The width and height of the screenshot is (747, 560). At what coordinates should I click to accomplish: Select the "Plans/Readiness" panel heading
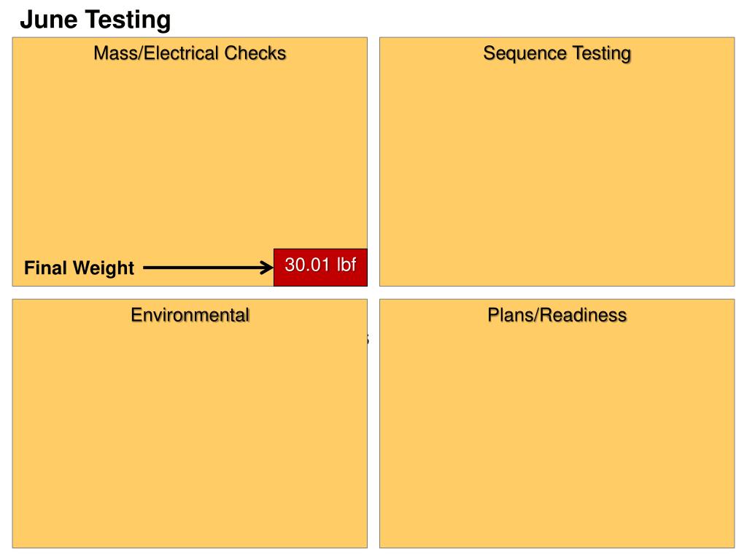point(557,315)
